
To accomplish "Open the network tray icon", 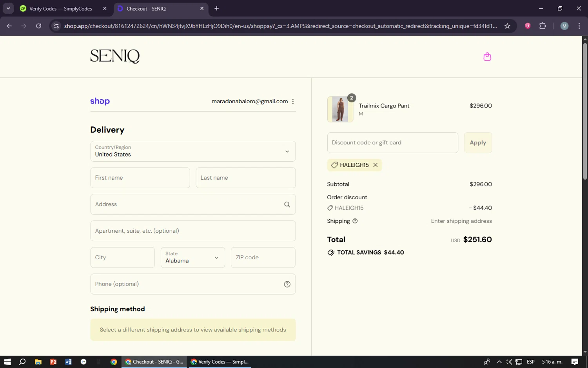I will click(x=519, y=362).
